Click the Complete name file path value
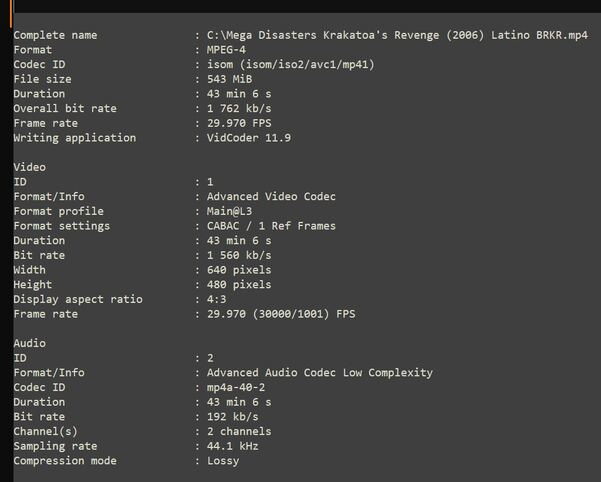The height and width of the screenshot is (482, 601). (x=397, y=35)
